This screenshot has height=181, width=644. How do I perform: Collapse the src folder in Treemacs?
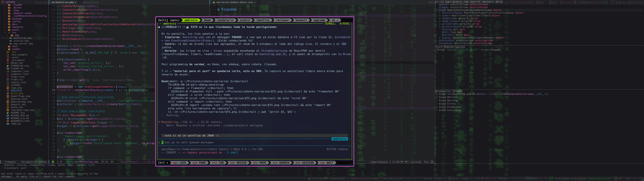tap(5, 33)
